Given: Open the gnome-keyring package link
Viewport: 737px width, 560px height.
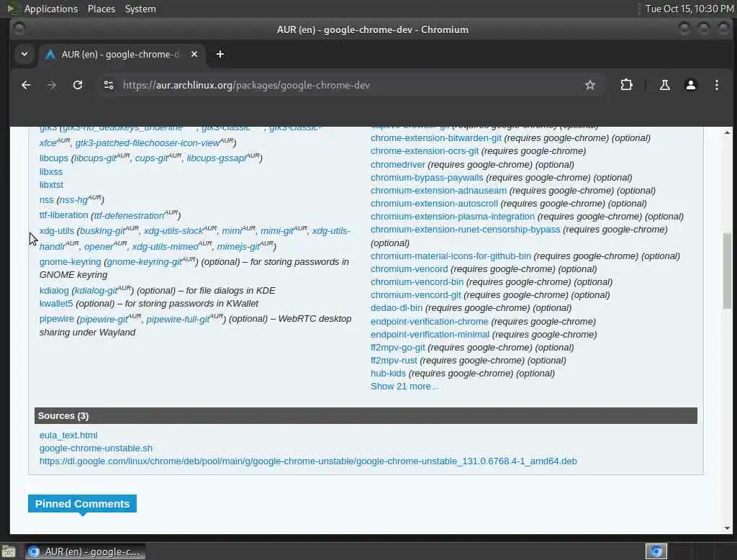Looking at the screenshot, I should [x=70, y=262].
